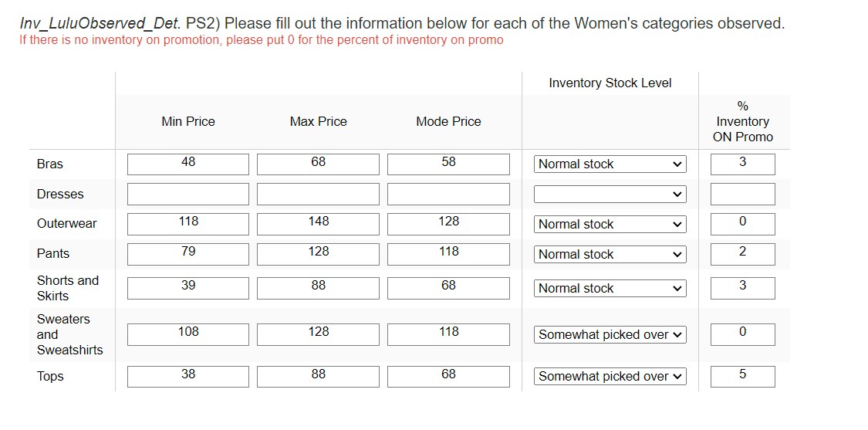Click the Dresses Max Price field

(x=318, y=195)
